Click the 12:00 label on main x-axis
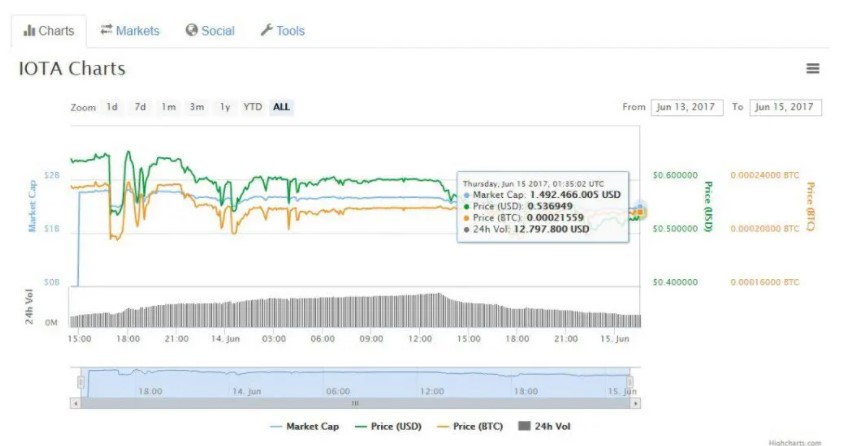Viewport: 854px width, 446px height. [420, 339]
